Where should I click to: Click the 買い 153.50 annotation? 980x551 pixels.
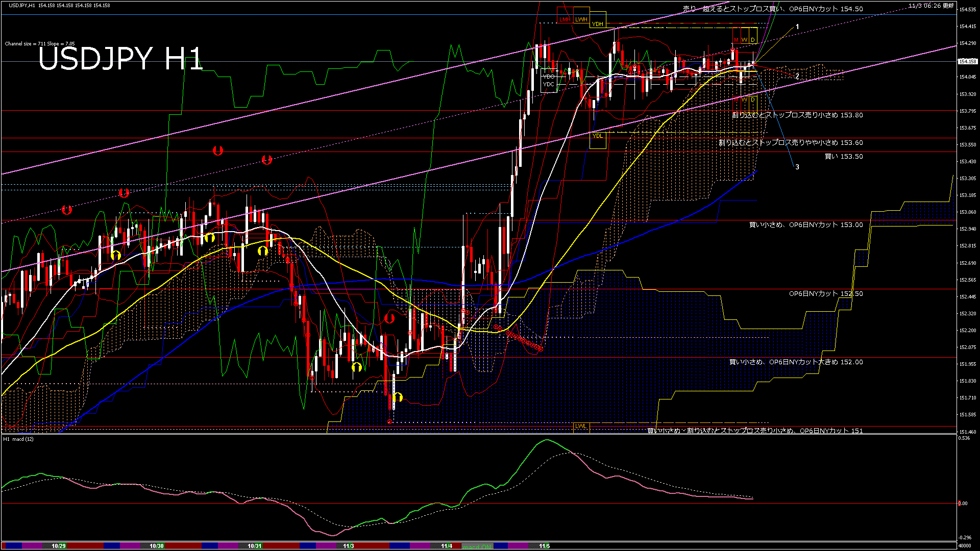[x=844, y=157]
